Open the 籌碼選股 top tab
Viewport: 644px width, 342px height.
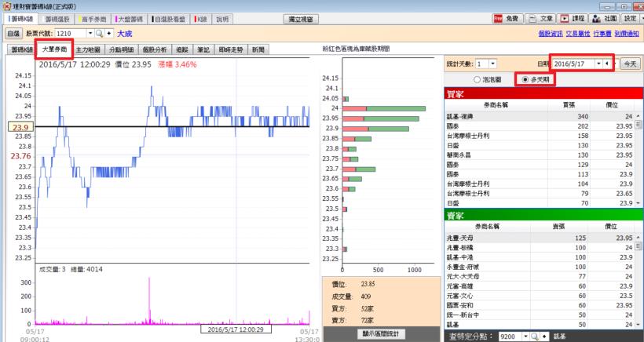pos(57,18)
